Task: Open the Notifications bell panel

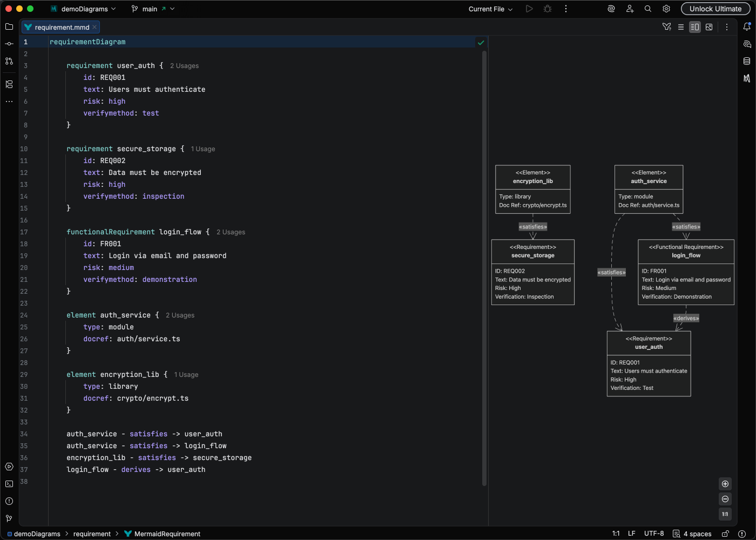Action: click(747, 26)
